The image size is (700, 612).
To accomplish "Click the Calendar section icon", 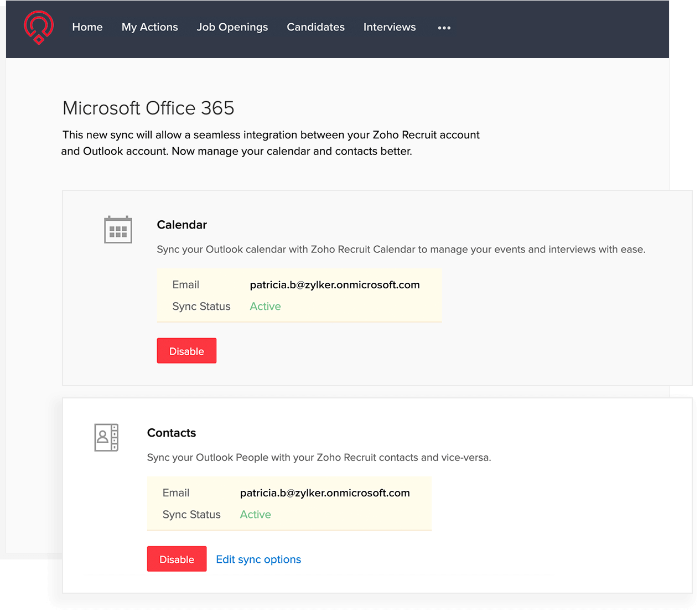I will [118, 229].
